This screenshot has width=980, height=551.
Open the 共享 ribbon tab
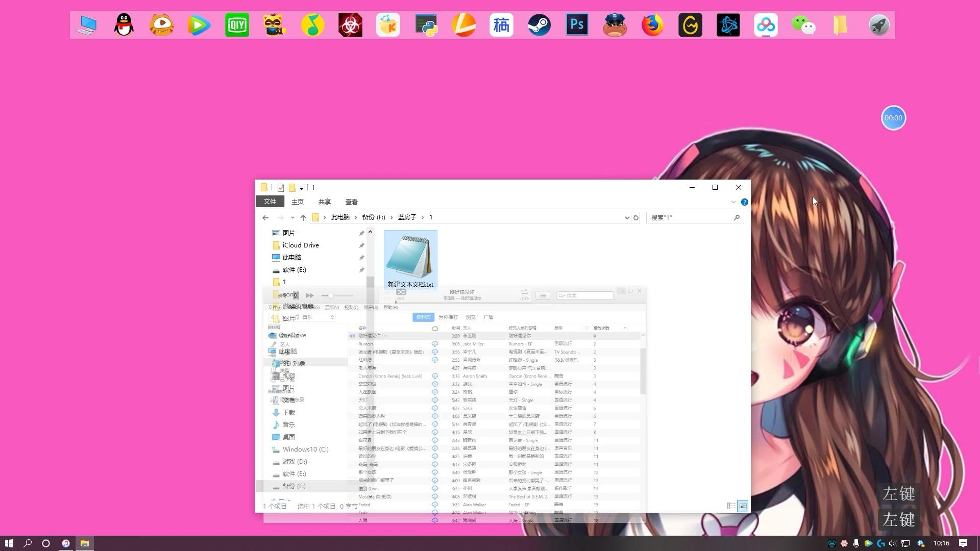pos(325,202)
